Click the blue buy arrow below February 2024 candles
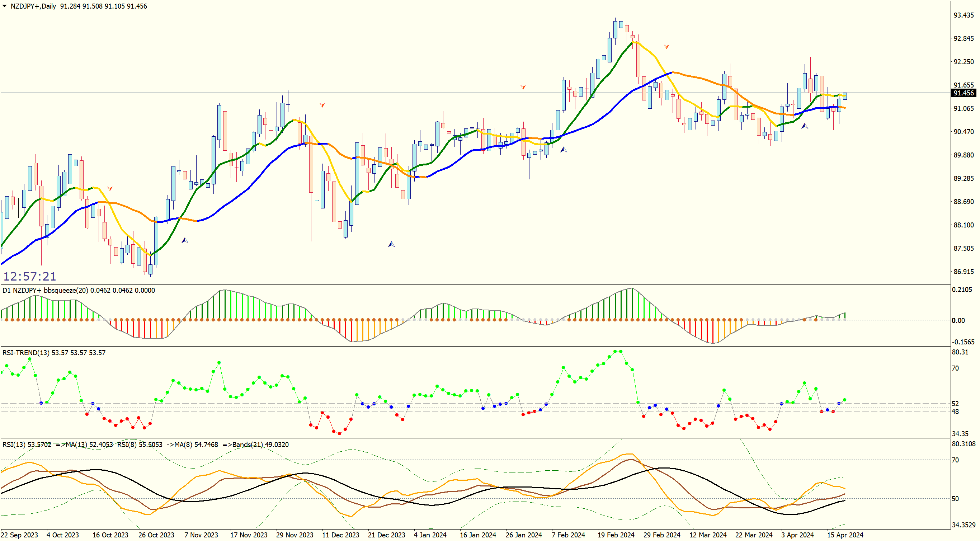980x541 pixels. tap(564, 150)
